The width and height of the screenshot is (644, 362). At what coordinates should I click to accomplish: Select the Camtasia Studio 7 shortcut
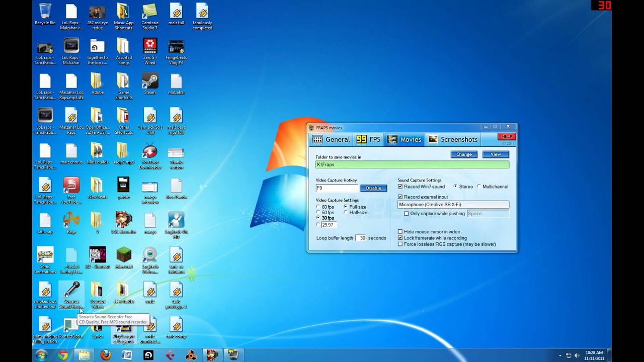click(x=150, y=16)
